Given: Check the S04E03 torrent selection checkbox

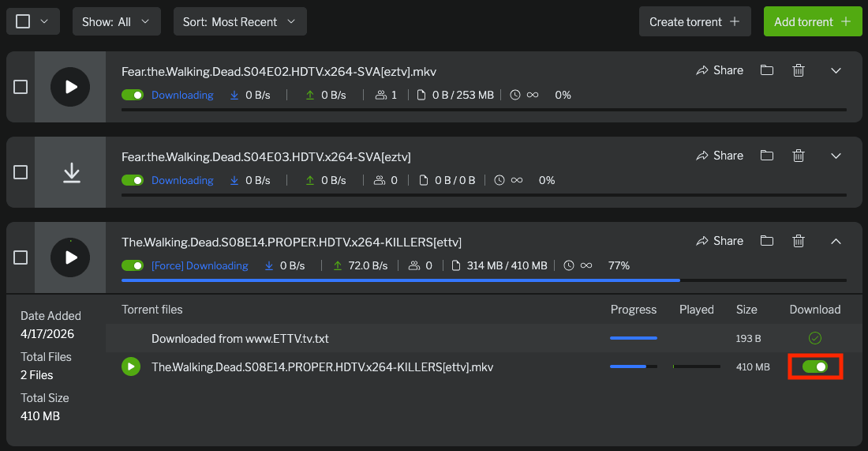Looking at the screenshot, I should [x=21, y=172].
